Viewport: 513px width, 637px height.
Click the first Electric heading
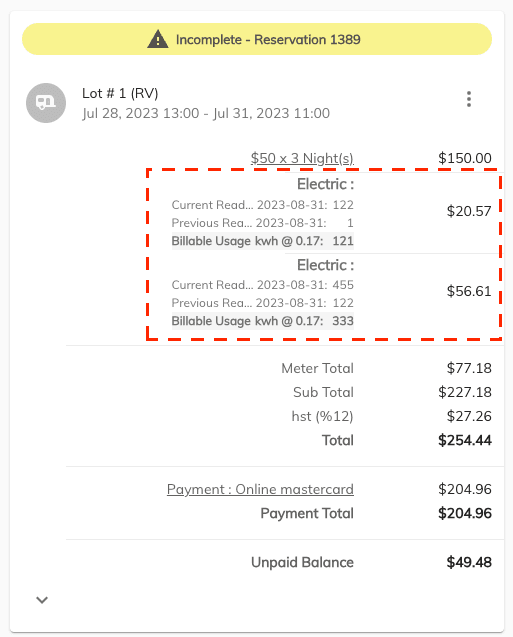[x=325, y=184]
